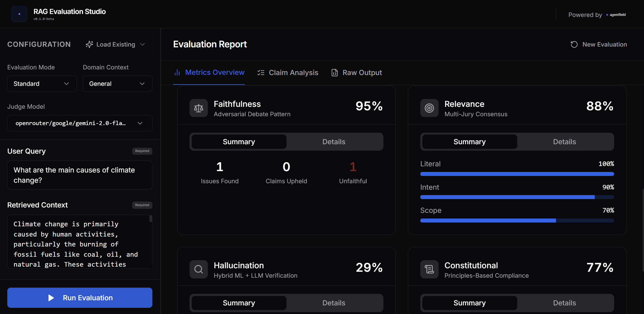Screen dimensions: 644x314
Task: Click the RAG Evaluation Studio logo
Action: point(19,14)
